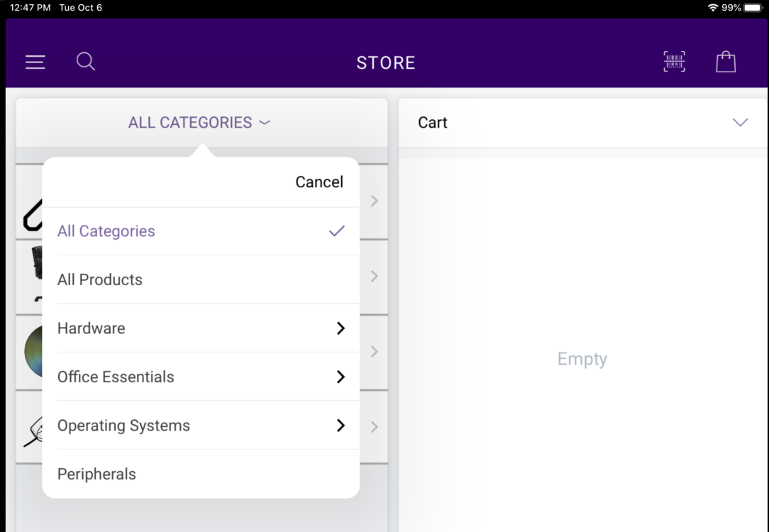Tap the colorful disc product thumbnail
769x532 pixels.
pyautogui.click(x=33, y=353)
